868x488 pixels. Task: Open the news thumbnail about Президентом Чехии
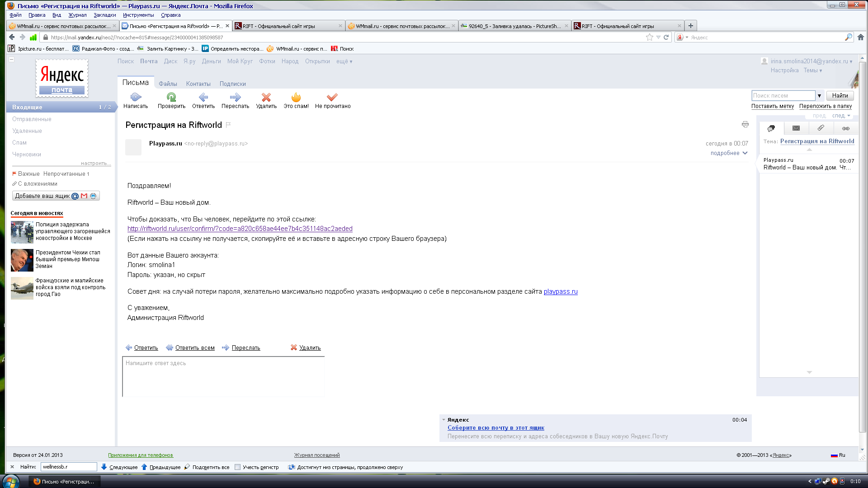click(22, 260)
